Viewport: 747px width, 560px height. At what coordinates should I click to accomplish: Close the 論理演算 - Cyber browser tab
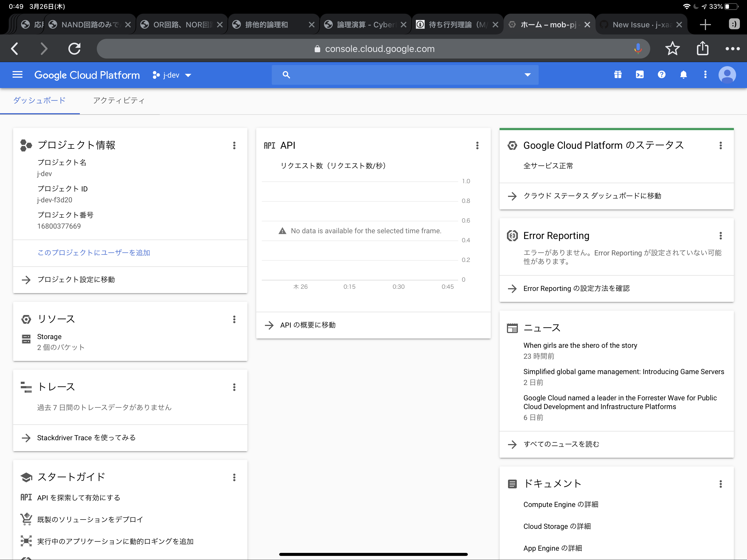(404, 25)
